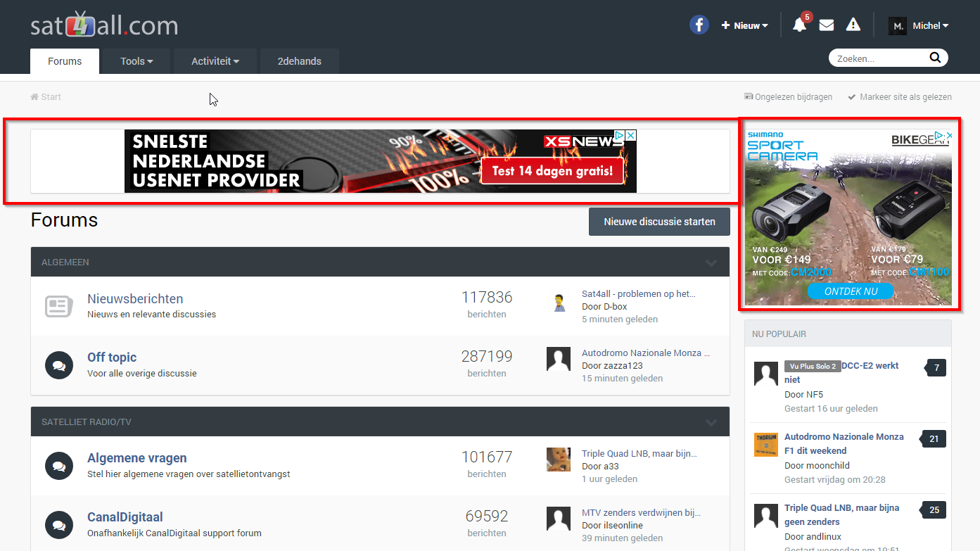Open the Facebook page icon
This screenshot has width=980, height=551.
coord(699,25)
